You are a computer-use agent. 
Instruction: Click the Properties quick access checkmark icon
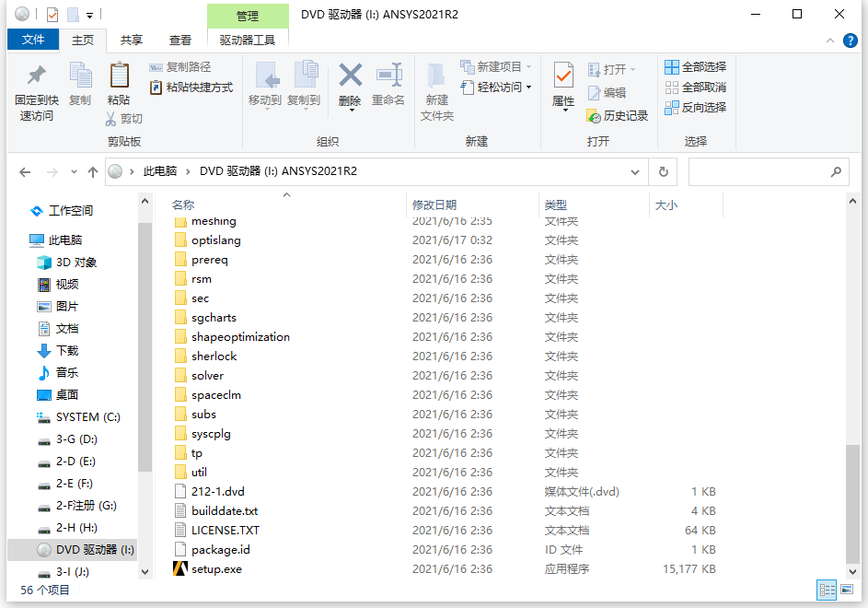[52, 15]
